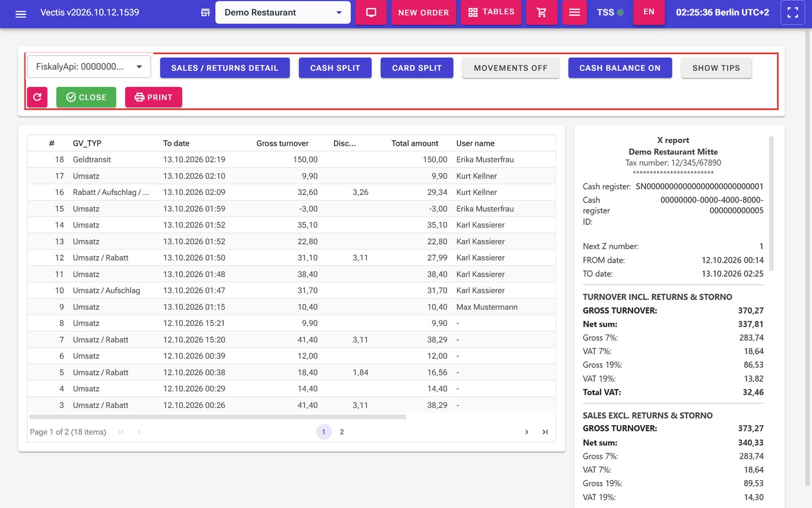Image resolution: width=812 pixels, height=508 pixels.
Task: Click the store icon beside the restaurant selector
Action: pyautogui.click(x=205, y=12)
